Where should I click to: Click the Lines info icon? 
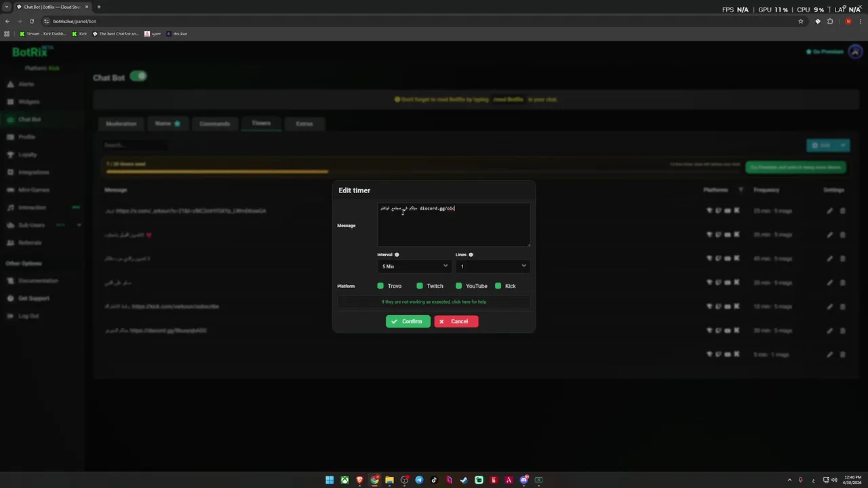click(x=471, y=255)
